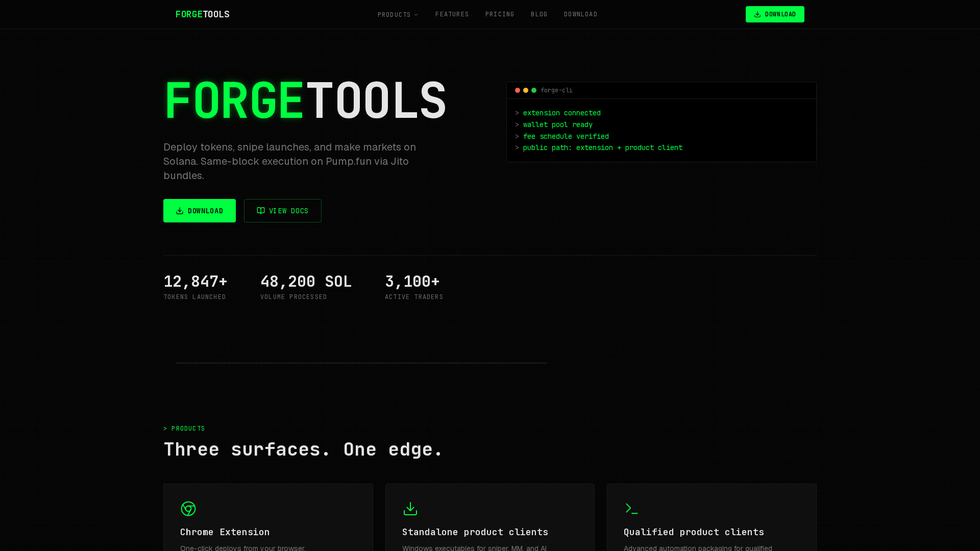The width and height of the screenshot is (980, 551).
Task: Click 'extension connected' terminal line
Action: click(x=561, y=113)
